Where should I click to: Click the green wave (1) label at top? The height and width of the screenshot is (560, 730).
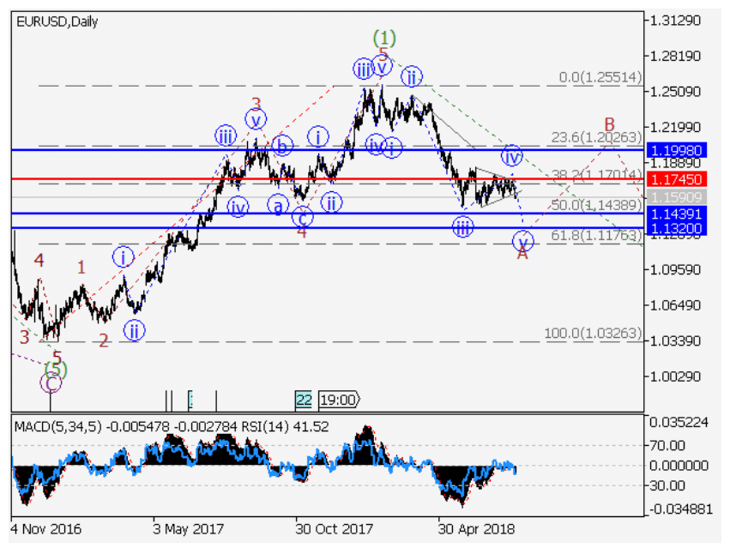(x=384, y=37)
